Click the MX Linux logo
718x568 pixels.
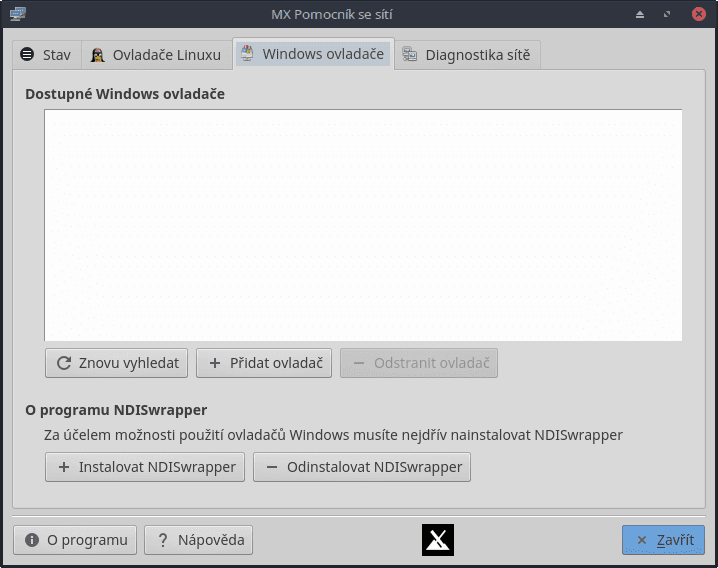pos(438,540)
